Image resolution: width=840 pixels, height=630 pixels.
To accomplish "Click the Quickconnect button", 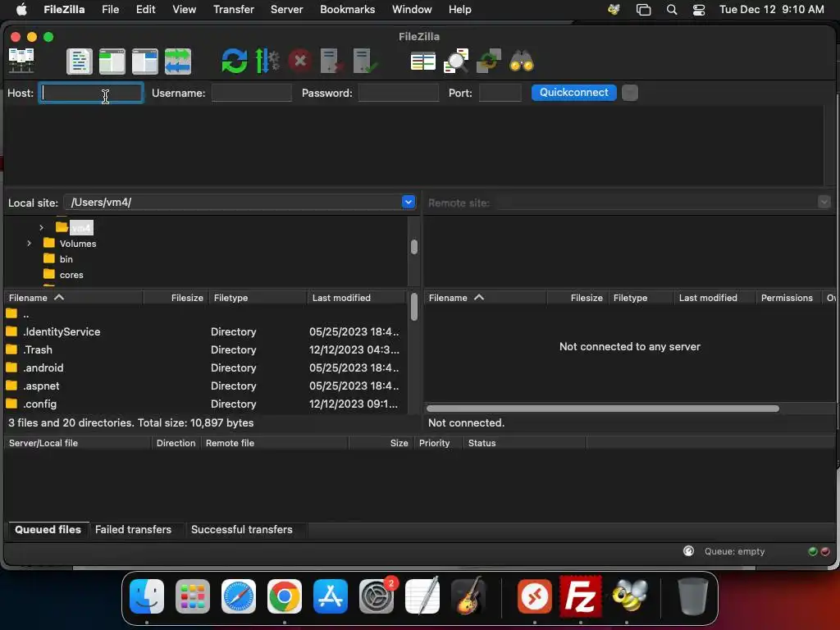I will coord(573,93).
